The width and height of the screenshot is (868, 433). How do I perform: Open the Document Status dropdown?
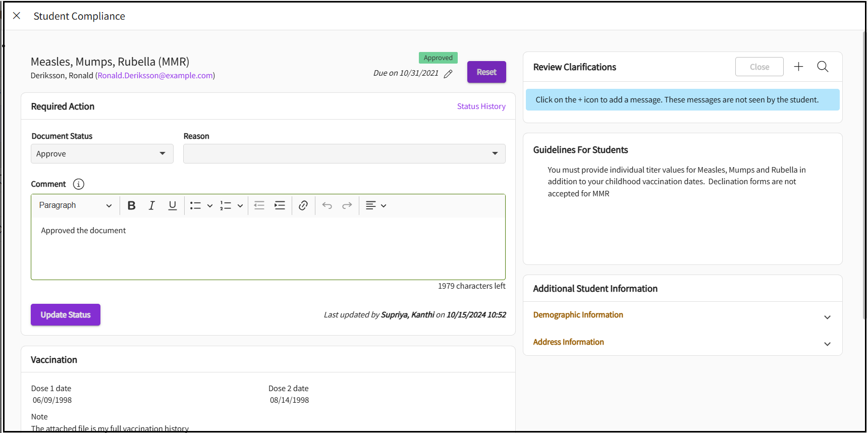(x=102, y=154)
